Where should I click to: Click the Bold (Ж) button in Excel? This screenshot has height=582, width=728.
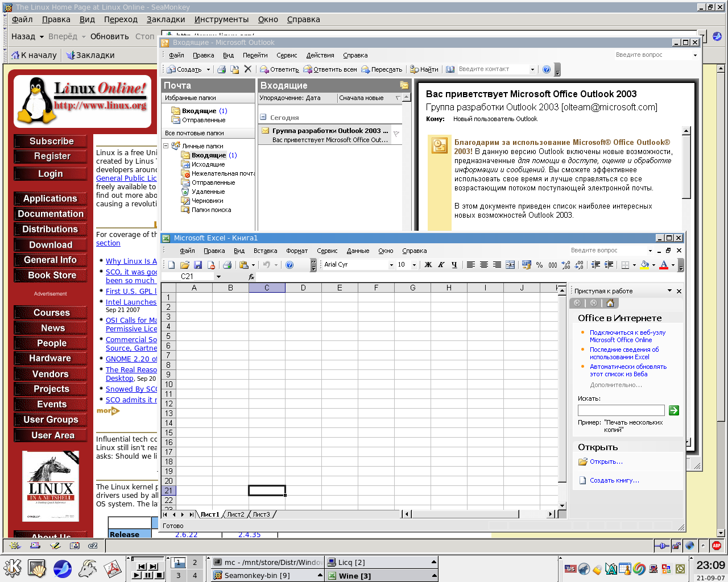point(428,265)
